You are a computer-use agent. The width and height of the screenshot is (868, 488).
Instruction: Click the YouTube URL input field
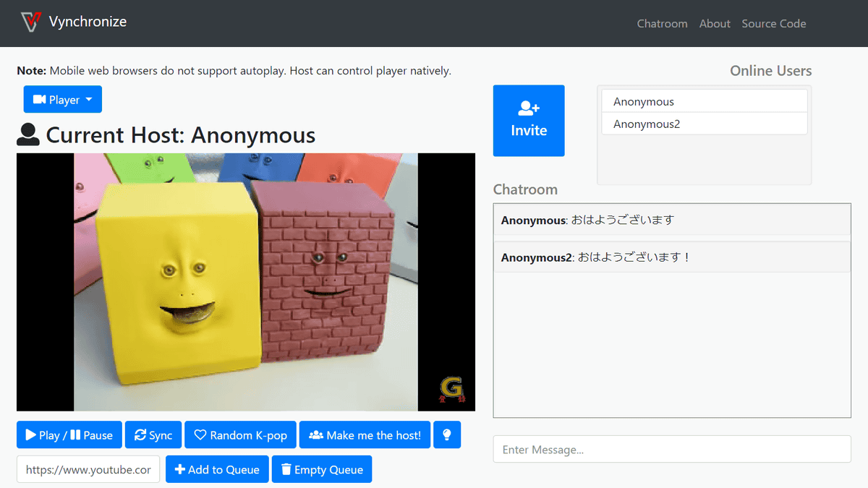88,469
